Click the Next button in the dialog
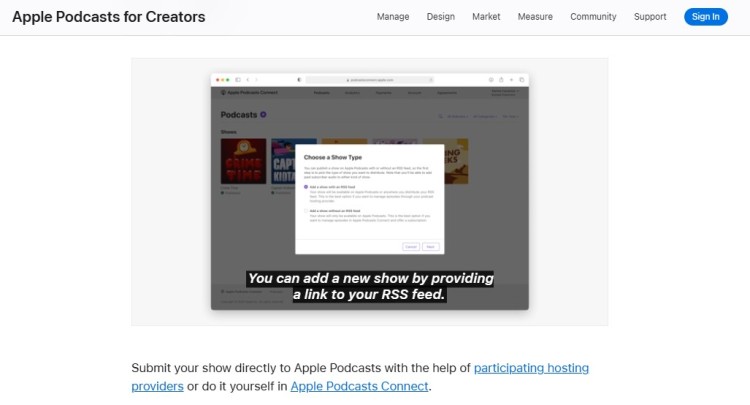The image size is (750, 405). point(430,247)
